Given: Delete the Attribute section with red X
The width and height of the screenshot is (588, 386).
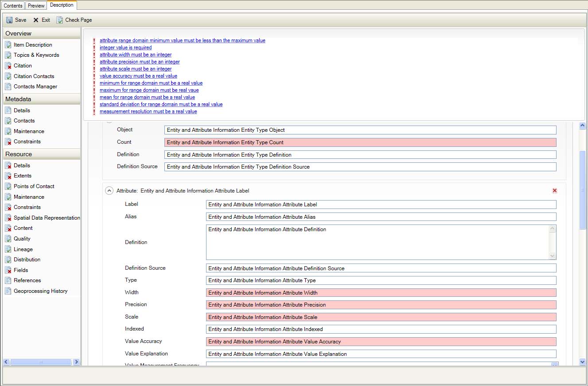Looking at the screenshot, I should click(x=554, y=191).
